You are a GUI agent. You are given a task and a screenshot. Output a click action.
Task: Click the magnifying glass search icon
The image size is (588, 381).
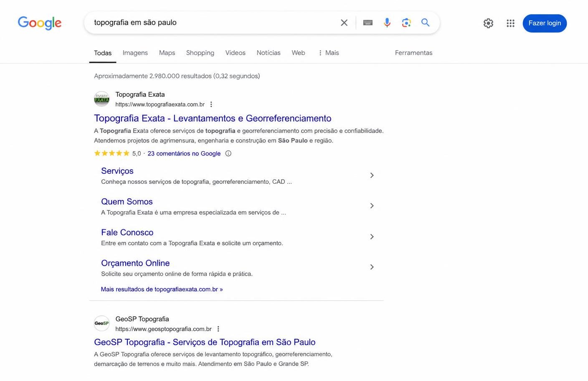[x=426, y=23]
